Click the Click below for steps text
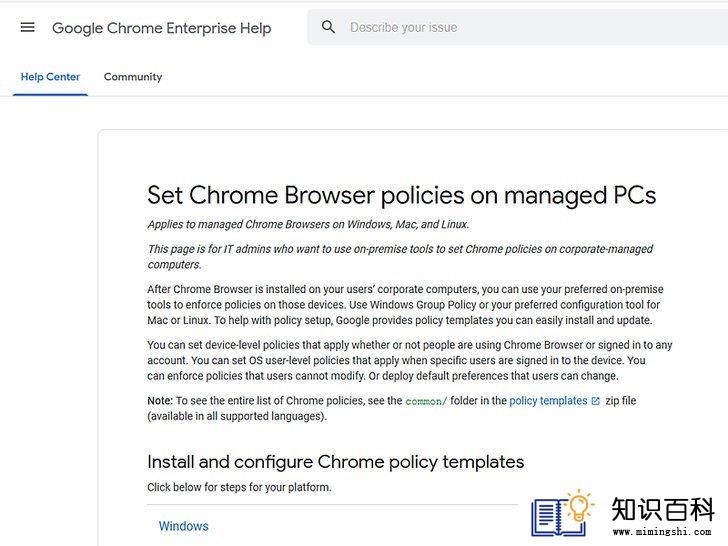The image size is (728, 546). [x=239, y=487]
